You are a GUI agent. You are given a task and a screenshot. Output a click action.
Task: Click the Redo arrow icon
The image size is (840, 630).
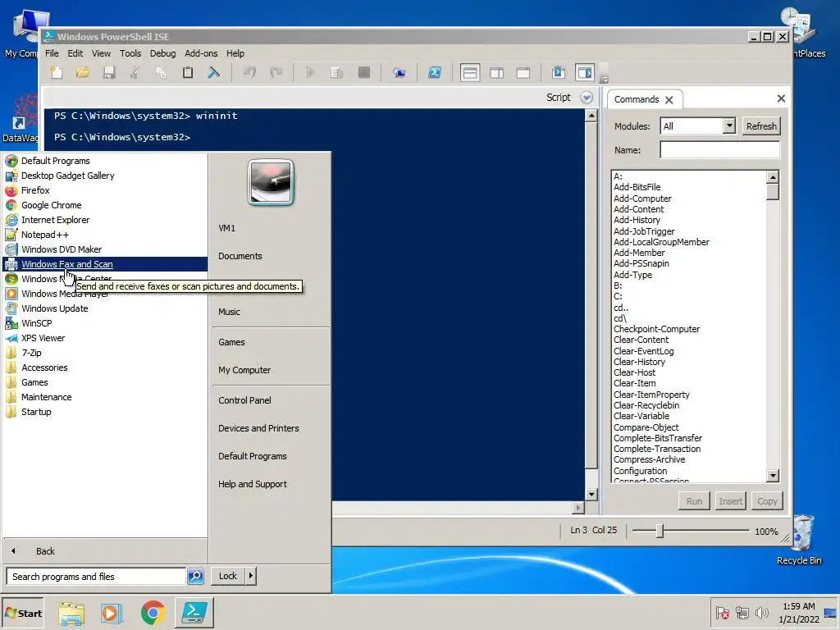276,72
